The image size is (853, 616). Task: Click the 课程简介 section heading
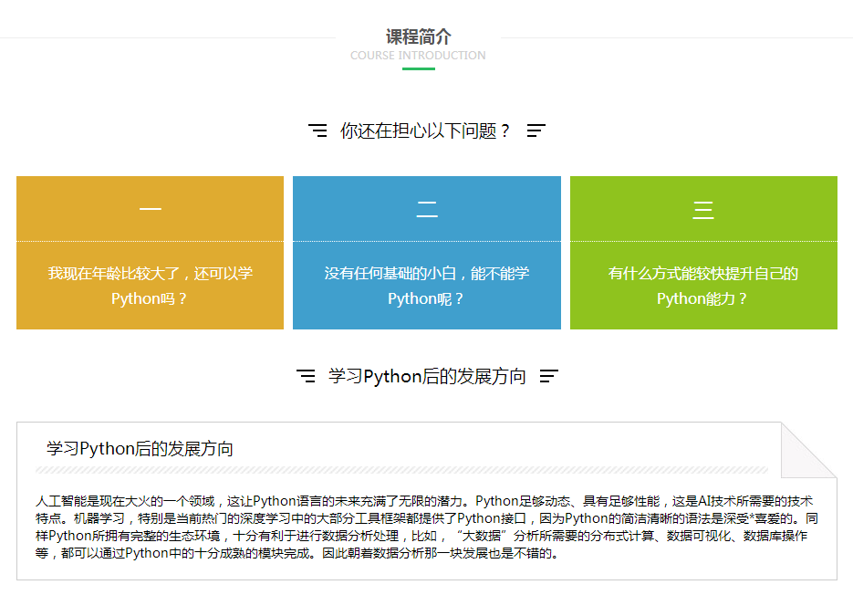coord(418,37)
